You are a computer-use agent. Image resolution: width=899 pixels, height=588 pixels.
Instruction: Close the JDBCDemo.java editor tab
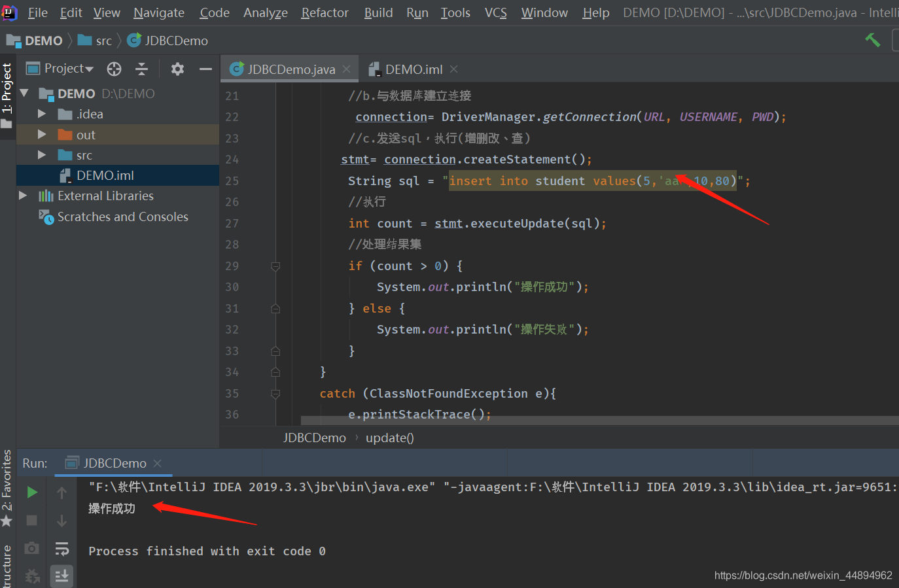347,69
